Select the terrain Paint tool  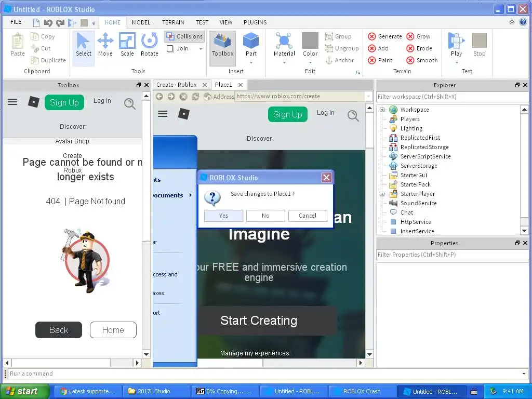click(380, 60)
